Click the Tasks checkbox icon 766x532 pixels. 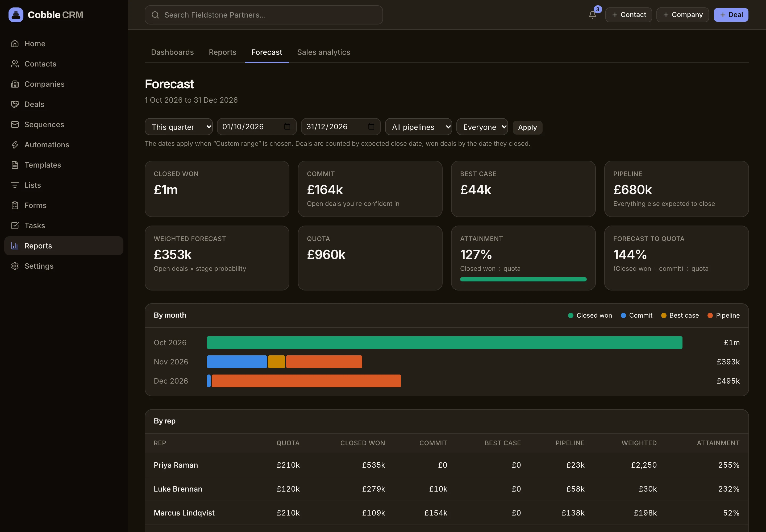click(15, 226)
